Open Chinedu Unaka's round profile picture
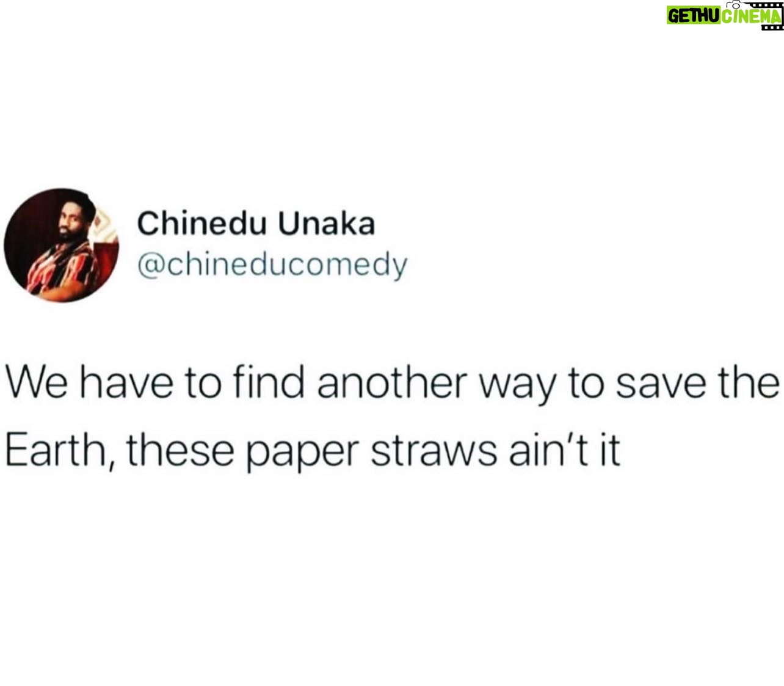This screenshot has width=784, height=686. tap(61, 245)
